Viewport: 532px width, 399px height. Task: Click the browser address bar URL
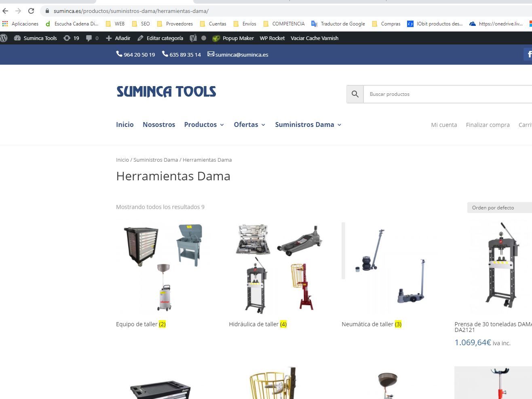click(x=131, y=11)
